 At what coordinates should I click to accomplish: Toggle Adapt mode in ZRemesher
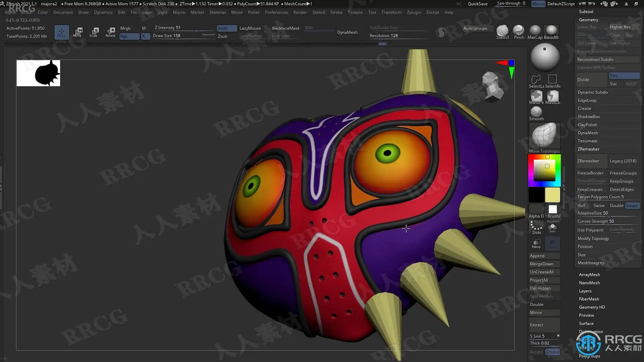click(632, 206)
